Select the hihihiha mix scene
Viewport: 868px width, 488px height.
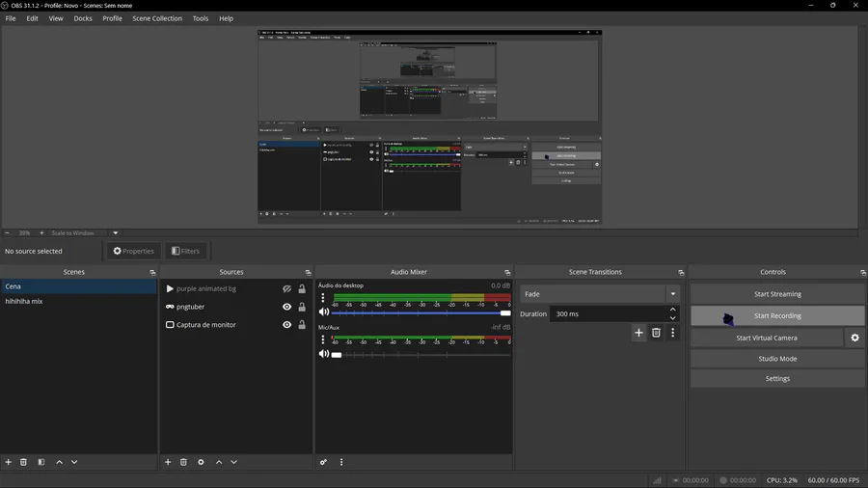[x=79, y=302]
